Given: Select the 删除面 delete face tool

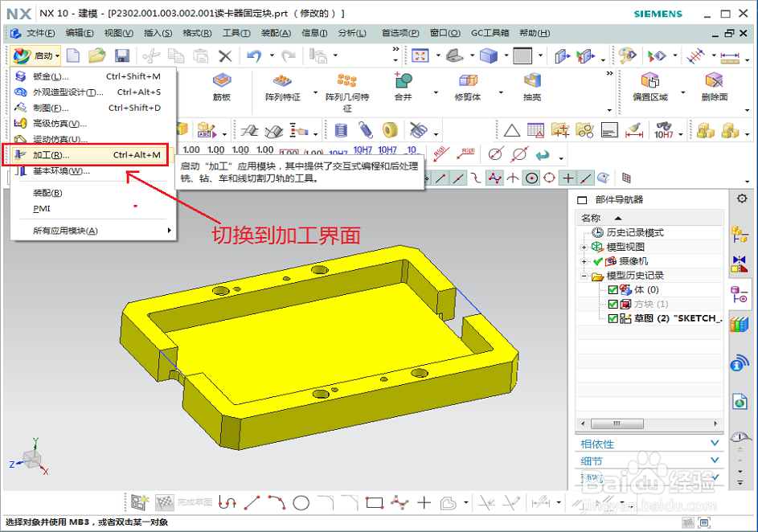Looking at the screenshot, I should pyautogui.click(x=715, y=88).
